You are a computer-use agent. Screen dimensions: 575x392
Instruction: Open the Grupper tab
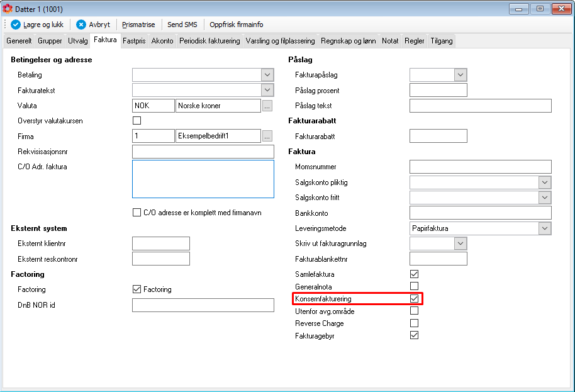50,41
